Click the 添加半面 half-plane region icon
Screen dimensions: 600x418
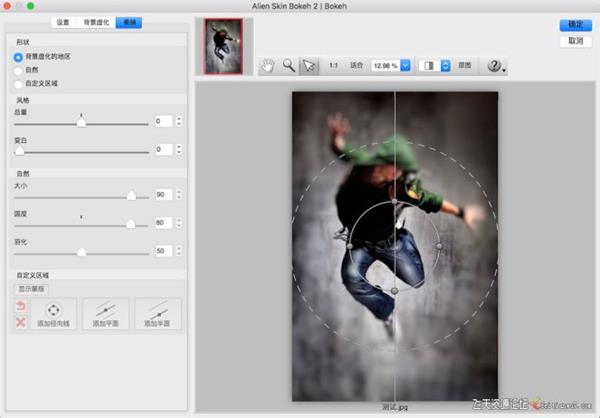(x=158, y=313)
